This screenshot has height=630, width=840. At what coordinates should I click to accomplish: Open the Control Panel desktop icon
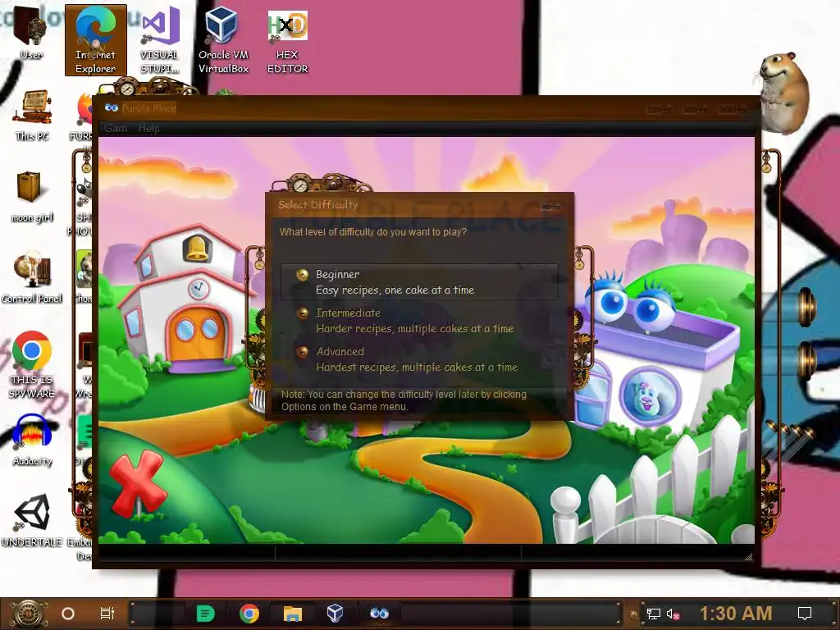click(32, 277)
